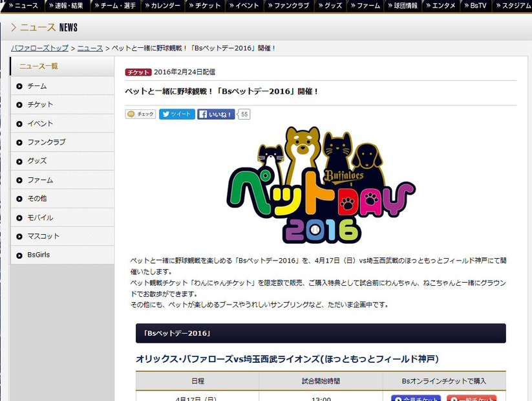The width and height of the screenshot is (532, 401).
Task: Open エンタメ in the top navigation
Action: (440, 5)
